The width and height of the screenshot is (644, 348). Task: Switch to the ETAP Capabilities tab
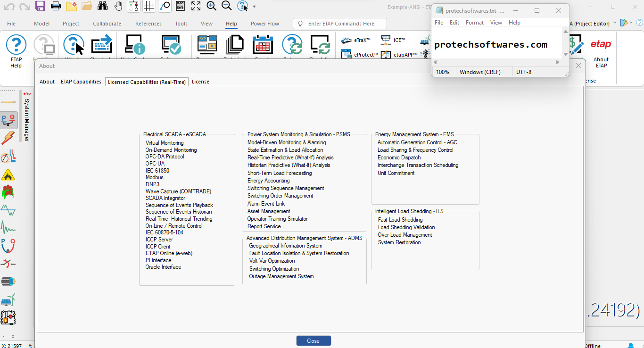point(81,82)
